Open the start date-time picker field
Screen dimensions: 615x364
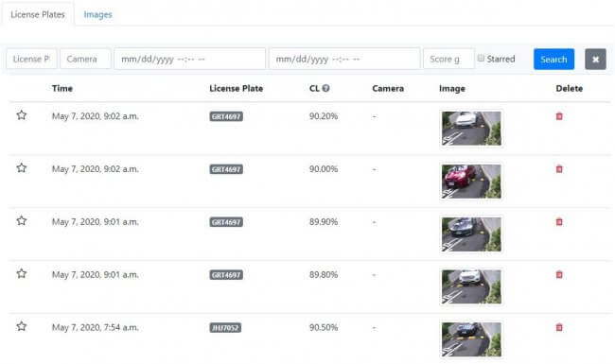pos(190,59)
